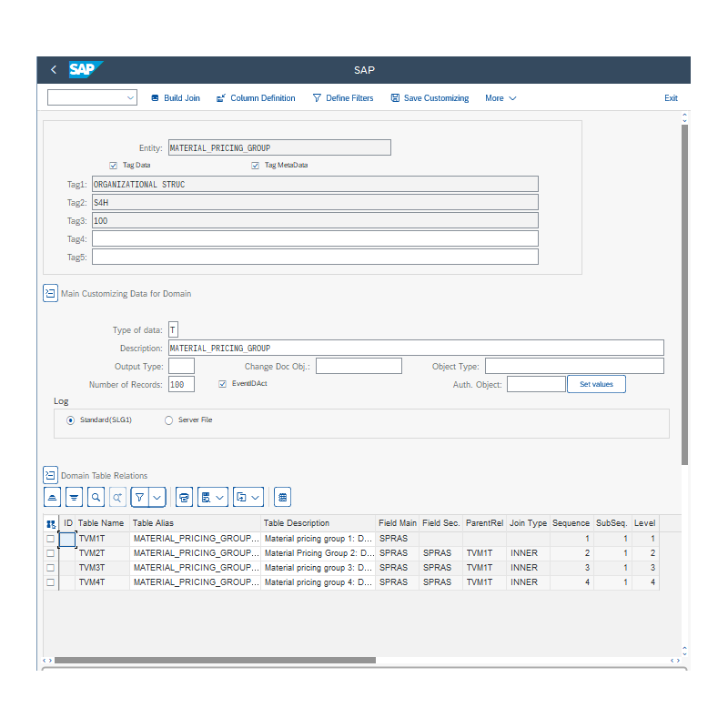The width and height of the screenshot is (728, 728).
Task: Click Build Join in the toolbar
Action: 175,97
